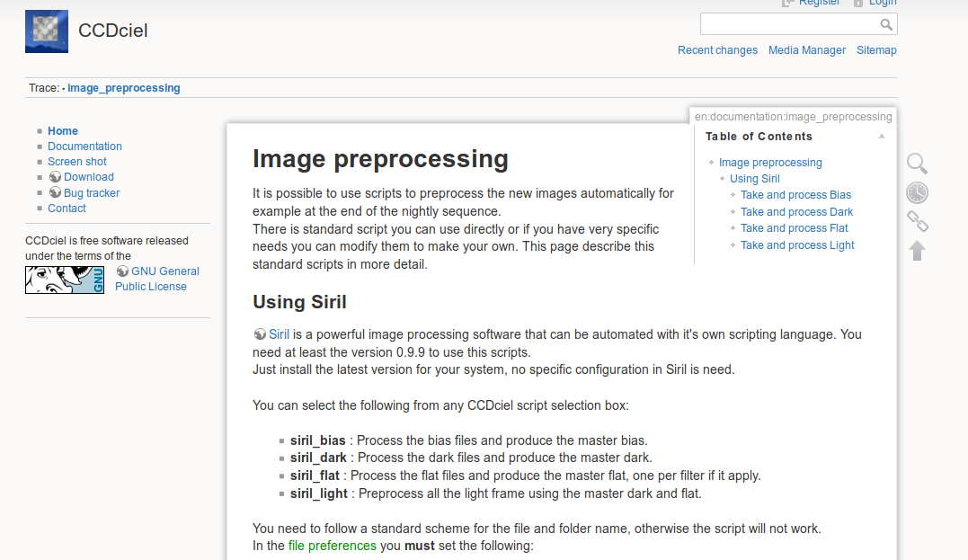The image size is (968, 560).
Task: Open Documentation in sidebar
Action: point(84,147)
